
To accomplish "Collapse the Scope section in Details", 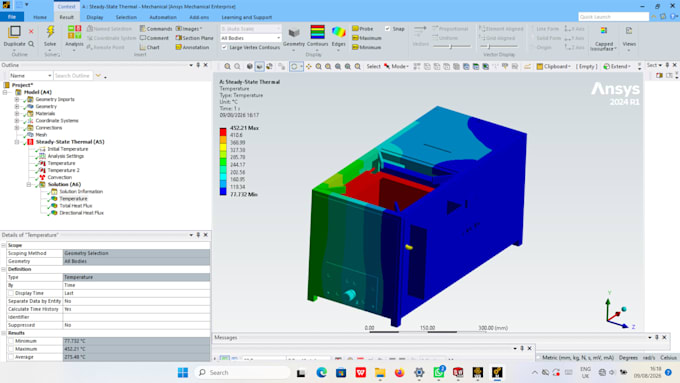I will point(4,245).
